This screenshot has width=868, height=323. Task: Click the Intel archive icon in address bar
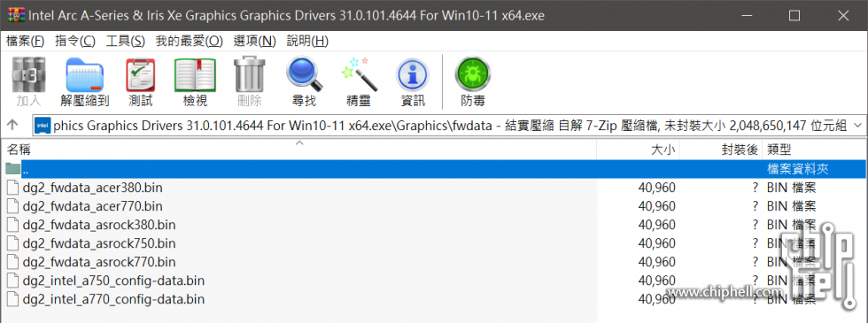click(43, 126)
